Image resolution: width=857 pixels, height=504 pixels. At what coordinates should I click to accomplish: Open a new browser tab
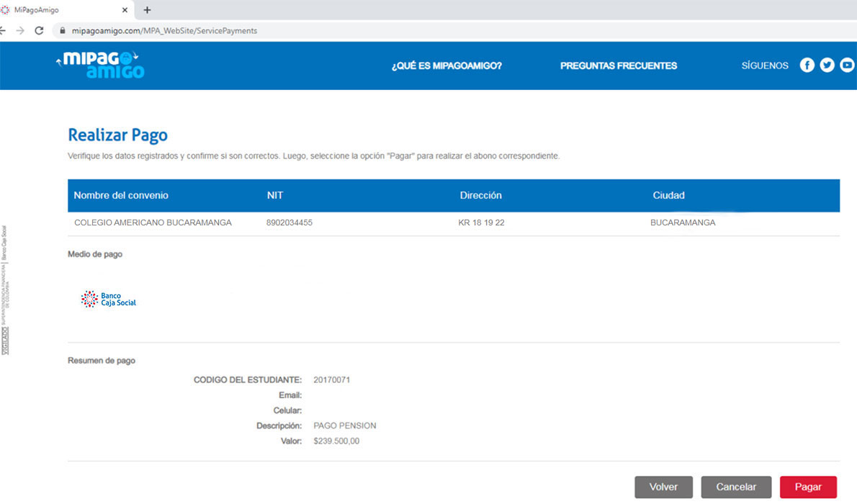(148, 10)
